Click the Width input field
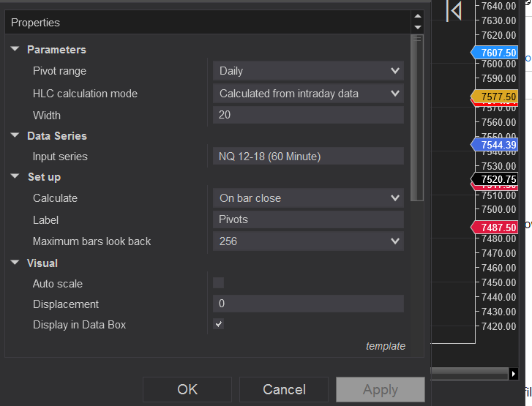 pos(308,115)
